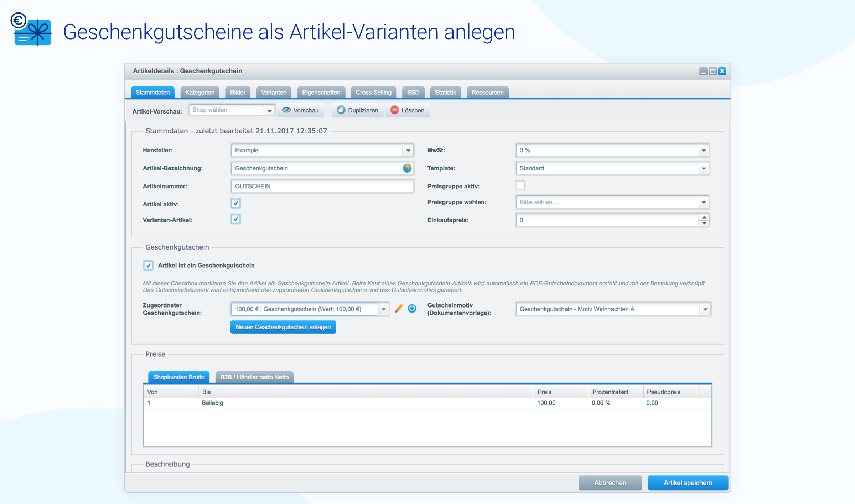Click the red Löschen button
The width and height of the screenshot is (855, 504).
click(x=408, y=110)
